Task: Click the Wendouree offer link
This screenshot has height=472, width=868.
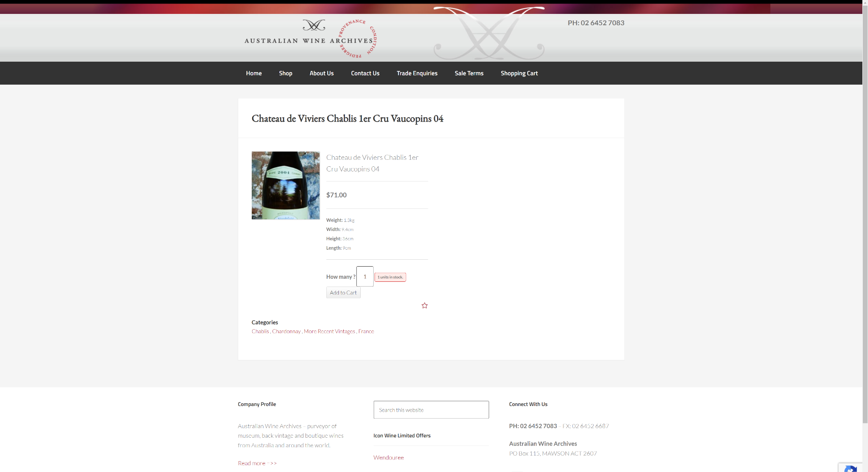Action: tap(388, 458)
